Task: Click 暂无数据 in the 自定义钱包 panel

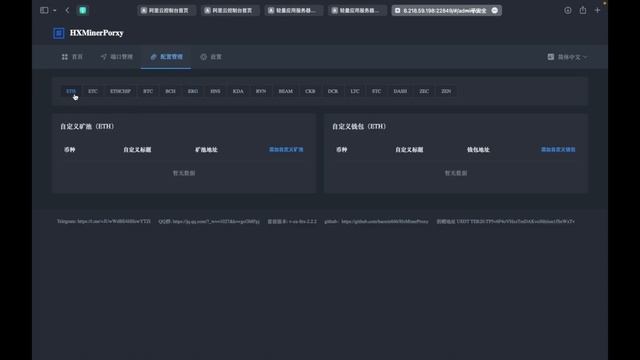Action: (456, 173)
